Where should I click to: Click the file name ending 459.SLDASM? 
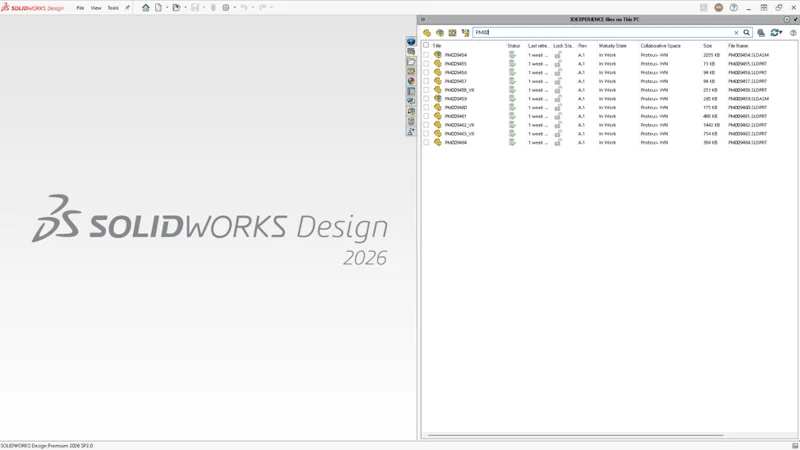pyautogui.click(x=748, y=99)
